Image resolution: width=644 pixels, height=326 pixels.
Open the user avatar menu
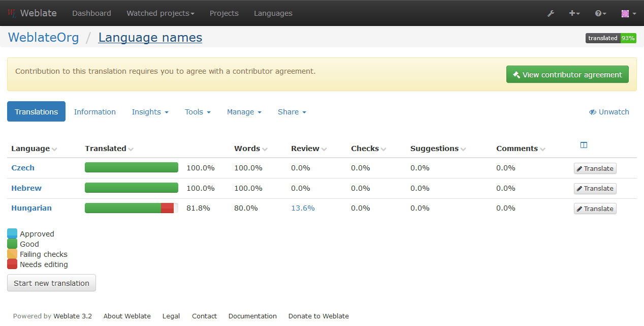click(x=629, y=13)
